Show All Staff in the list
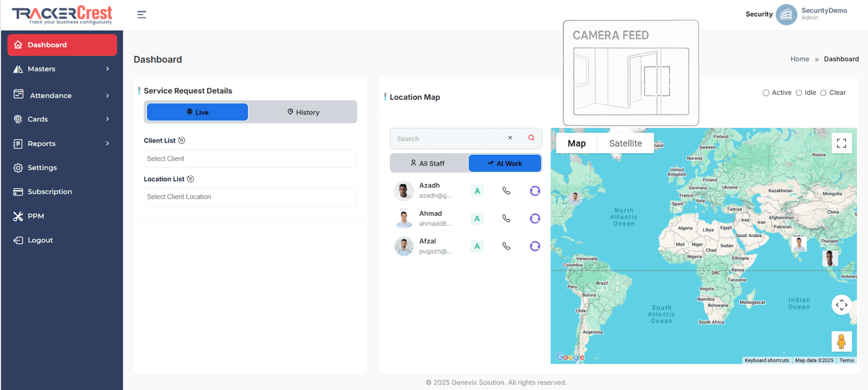The width and height of the screenshot is (868, 390). click(x=428, y=163)
